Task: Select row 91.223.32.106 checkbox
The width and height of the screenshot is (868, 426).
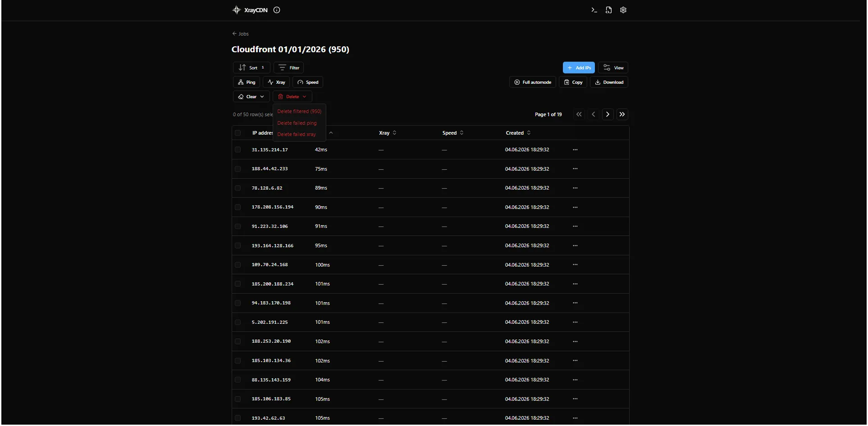Action: coord(238,226)
